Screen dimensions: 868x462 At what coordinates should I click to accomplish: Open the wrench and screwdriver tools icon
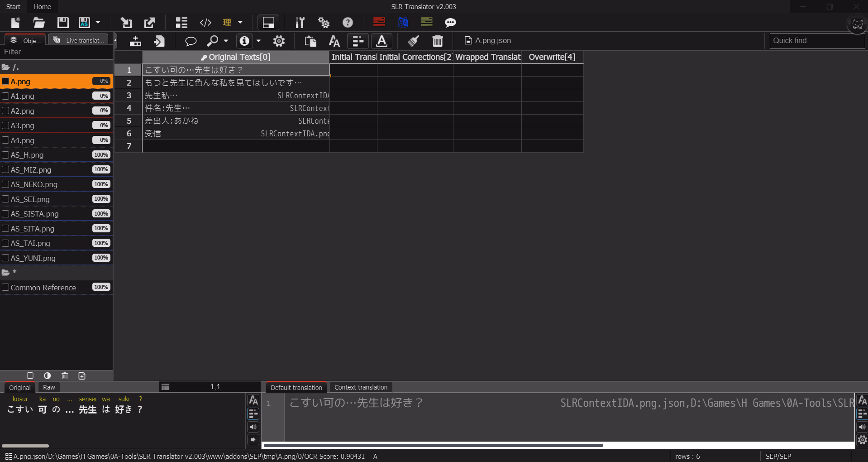click(300, 23)
